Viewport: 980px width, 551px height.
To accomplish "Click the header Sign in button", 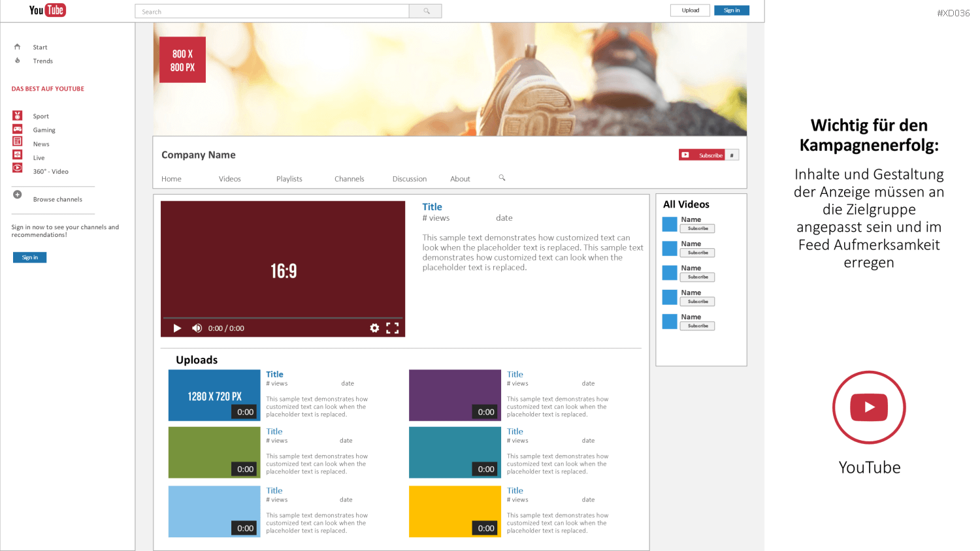I will click(732, 10).
